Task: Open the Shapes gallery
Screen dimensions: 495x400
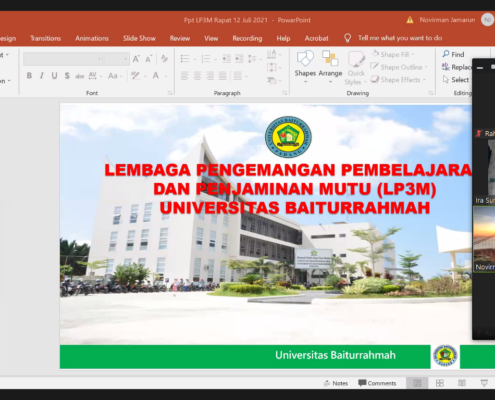Action: (305, 67)
